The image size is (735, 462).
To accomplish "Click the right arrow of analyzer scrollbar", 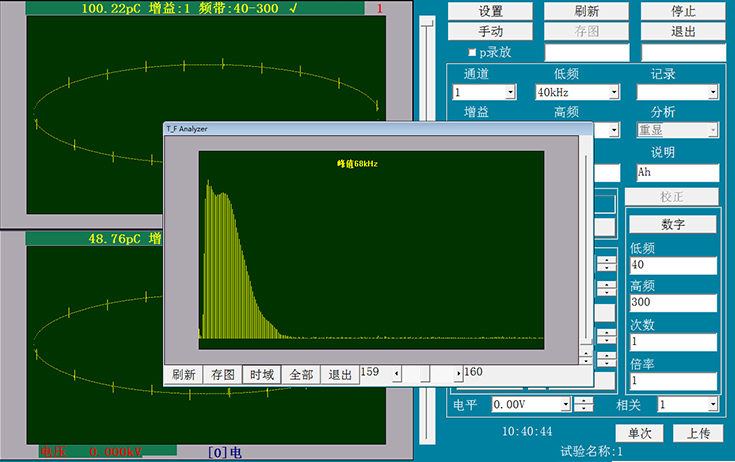I will pos(459,374).
